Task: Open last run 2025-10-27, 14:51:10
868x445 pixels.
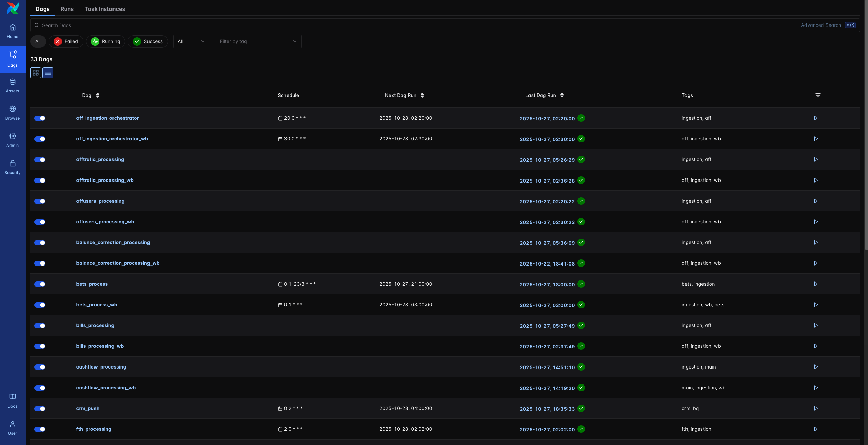Action: pos(547,367)
